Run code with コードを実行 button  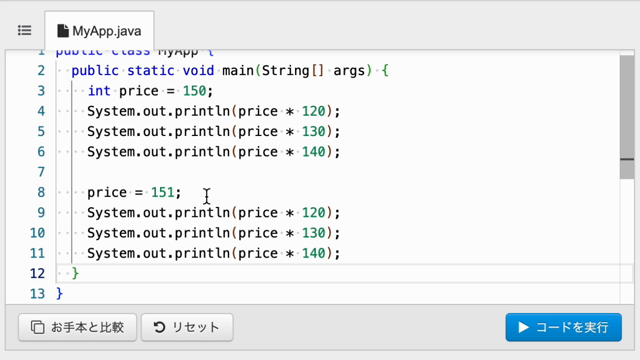click(563, 327)
